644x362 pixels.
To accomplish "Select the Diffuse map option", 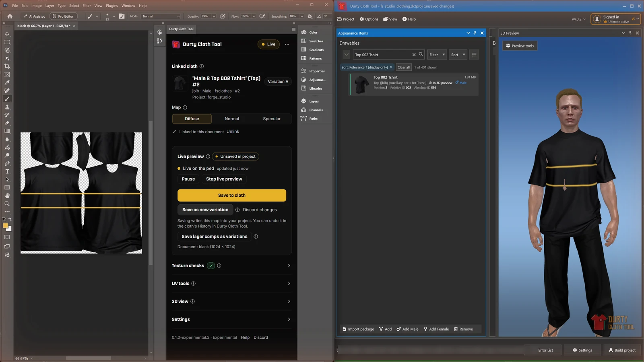I will pos(192,119).
